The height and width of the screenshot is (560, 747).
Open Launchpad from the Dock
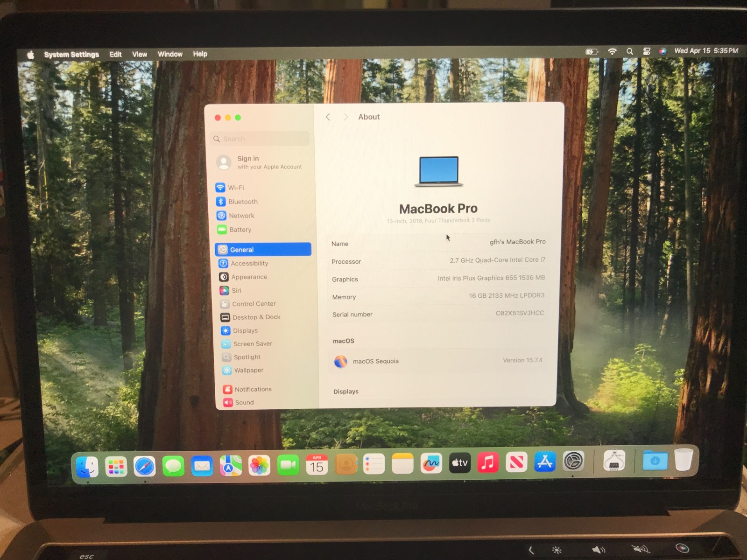116,466
